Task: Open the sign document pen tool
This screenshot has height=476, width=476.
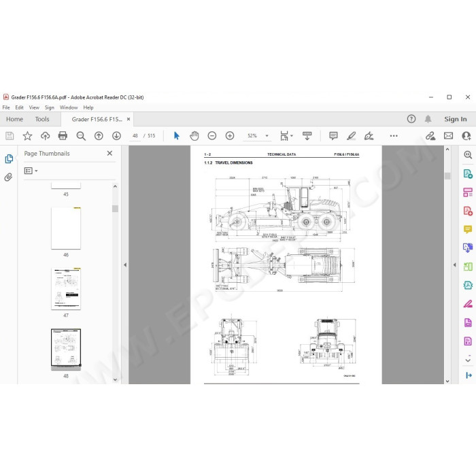Action: tap(369, 136)
